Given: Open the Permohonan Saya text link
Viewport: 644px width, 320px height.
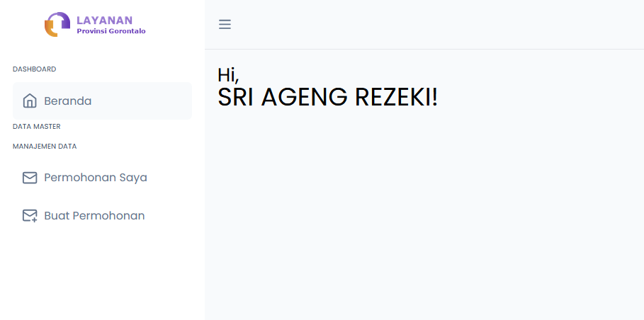Looking at the screenshot, I should 96,178.
